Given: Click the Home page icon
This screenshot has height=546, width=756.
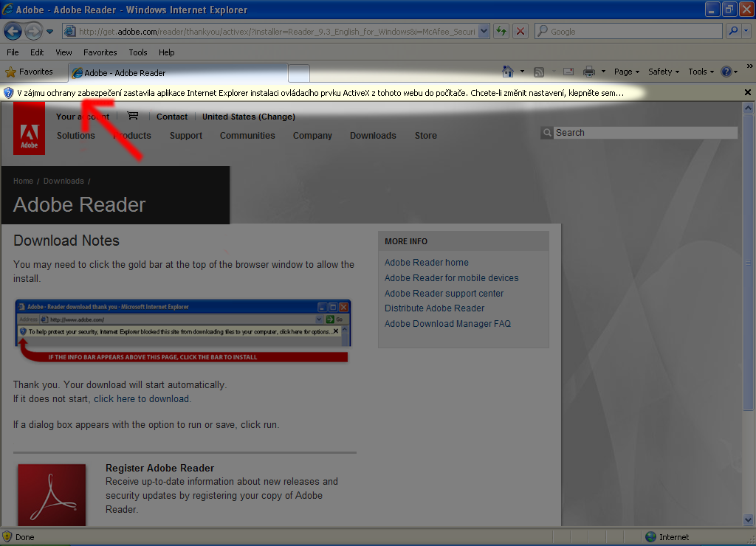Looking at the screenshot, I should [x=508, y=72].
